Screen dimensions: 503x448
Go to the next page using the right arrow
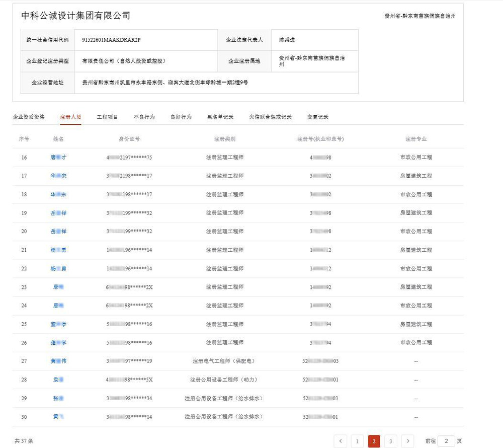(407, 441)
